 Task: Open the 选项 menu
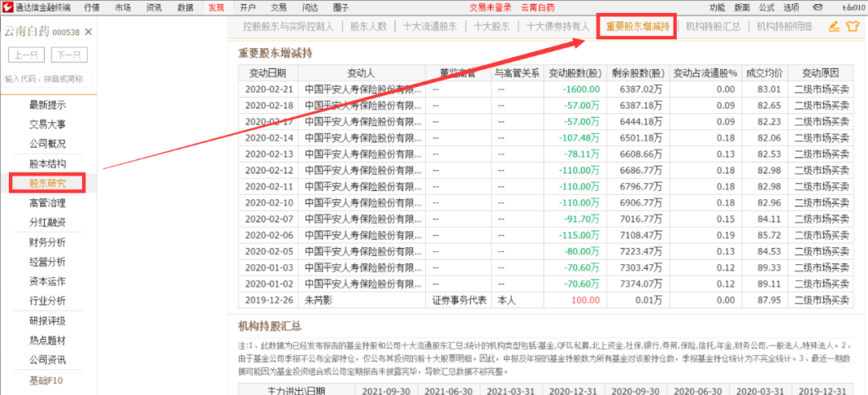click(x=791, y=7)
